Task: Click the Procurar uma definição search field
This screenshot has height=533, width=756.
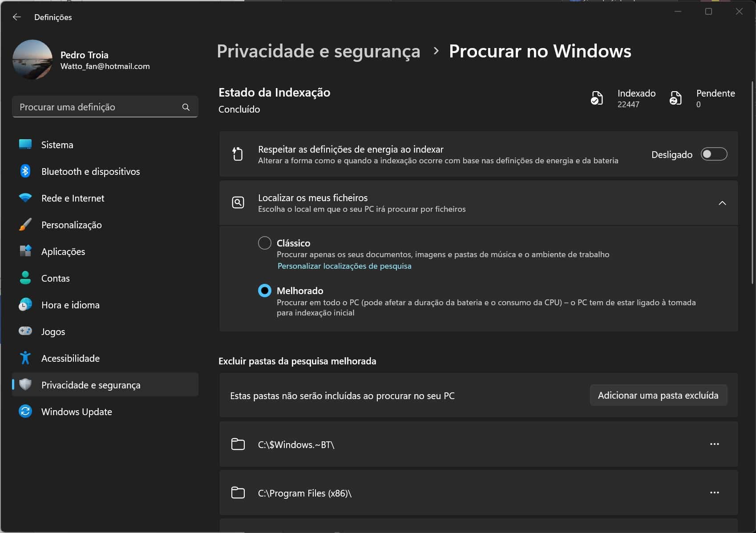Action: [98, 107]
